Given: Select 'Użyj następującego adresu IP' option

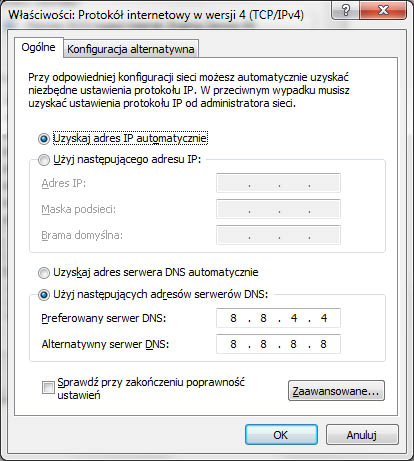Looking at the screenshot, I should click(x=44, y=160).
